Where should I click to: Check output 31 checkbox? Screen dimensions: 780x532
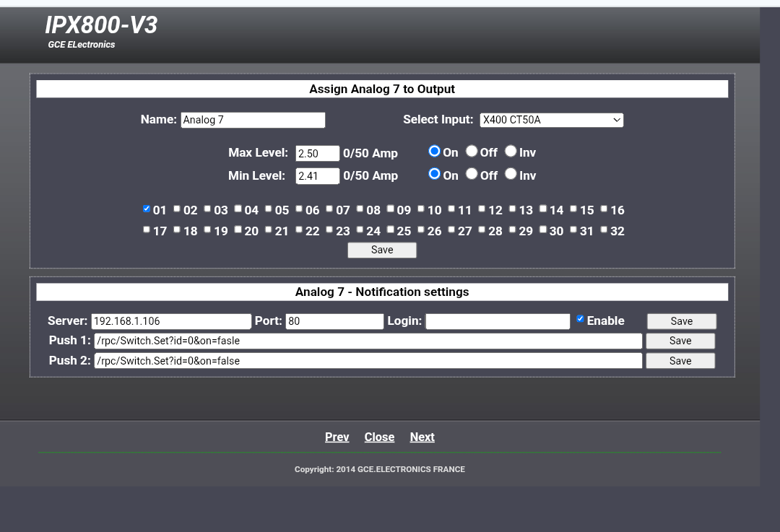(x=573, y=230)
